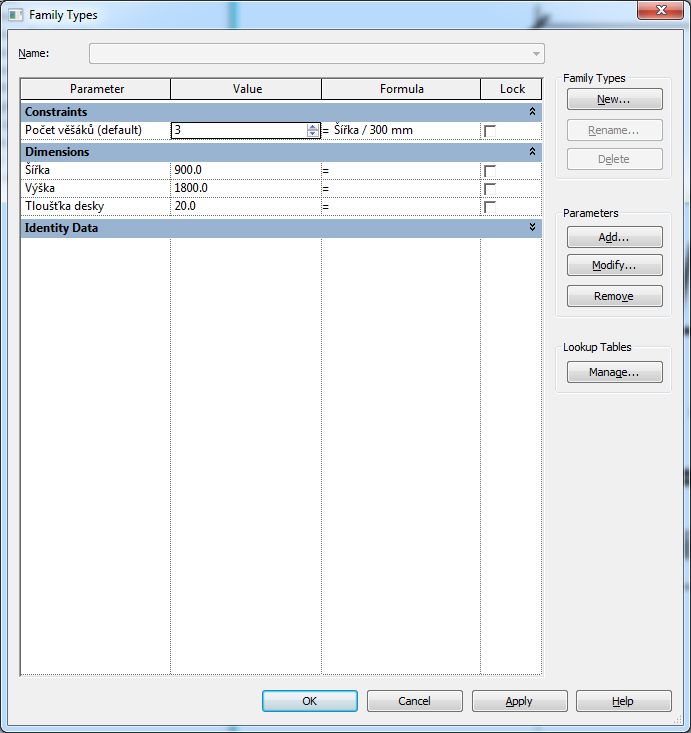Edit the Šířka value field 900.0
The height and width of the screenshot is (733, 691).
[245, 170]
